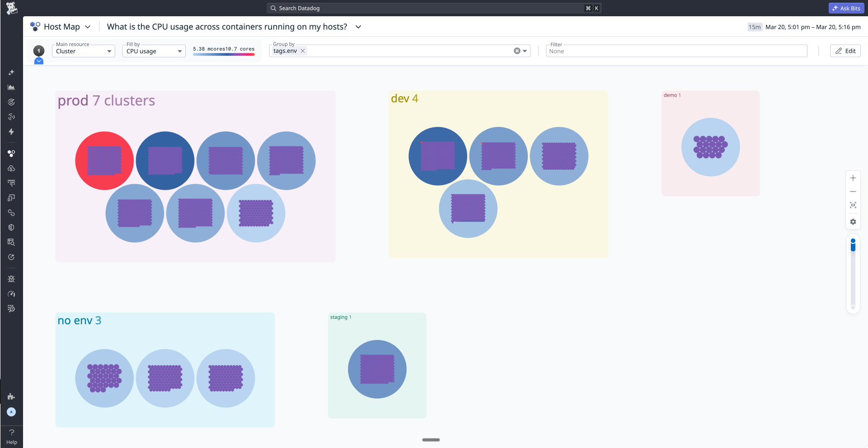This screenshot has height=448, width=868.
Task: Click the lightning bolt sidebar icon
Action: click(x=11, y=131)
